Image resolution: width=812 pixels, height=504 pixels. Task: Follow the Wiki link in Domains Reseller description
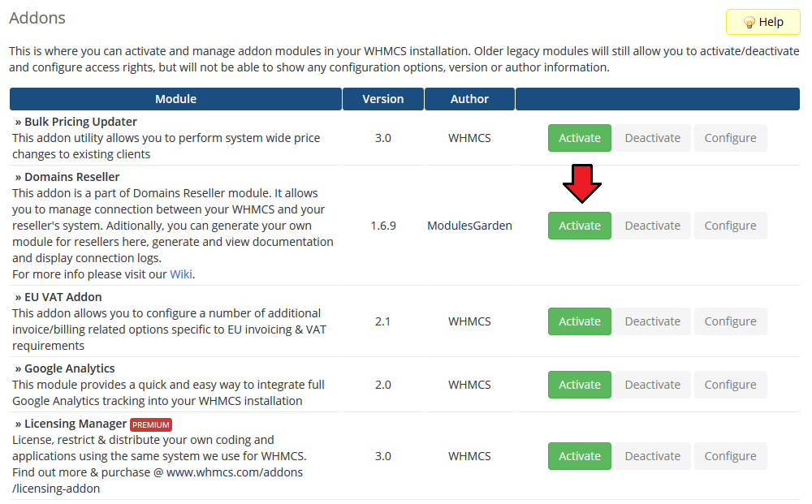(181, 274)
